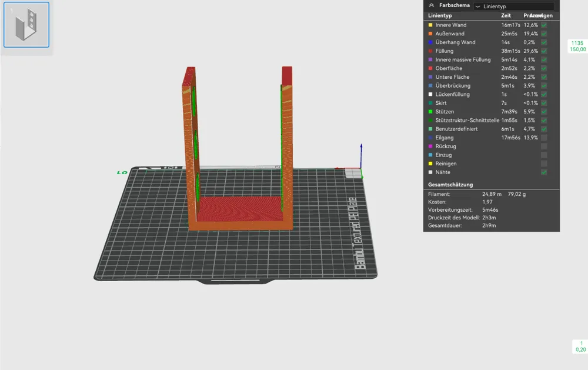Uncheck the Stützstruktur-Schnittstelle checkbox
This screenshot has width=588, height=370.
[544, 121]
